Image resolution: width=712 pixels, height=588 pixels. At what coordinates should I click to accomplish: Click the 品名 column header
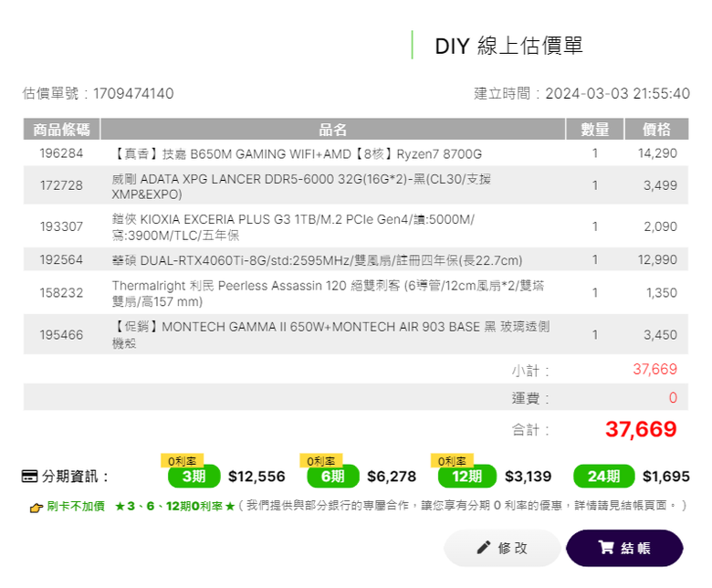point(333,130)
